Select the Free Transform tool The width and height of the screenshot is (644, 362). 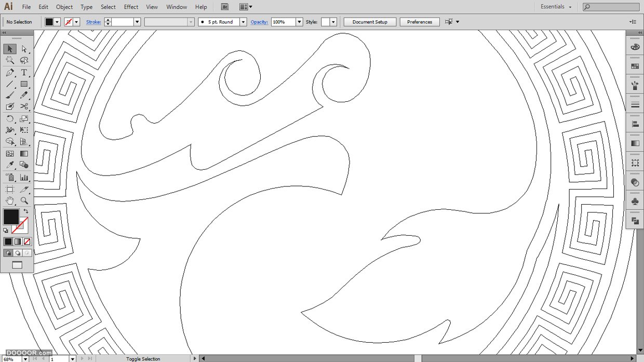point(24,130)
